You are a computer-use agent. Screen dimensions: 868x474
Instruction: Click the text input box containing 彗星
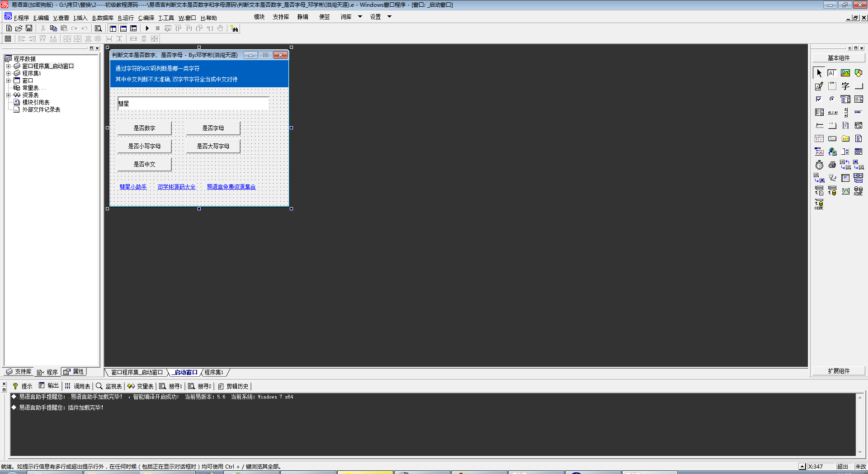pyautogui.click(x=193, y=104)
